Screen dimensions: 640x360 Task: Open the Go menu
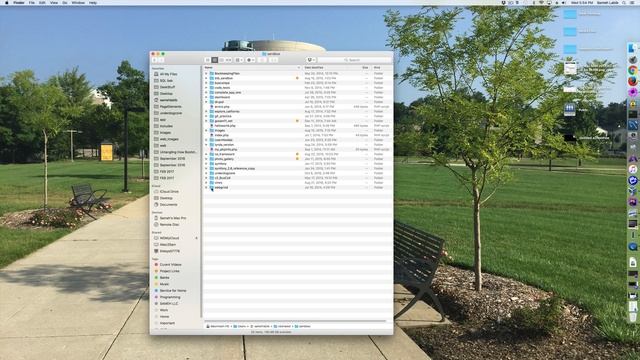(x=65, y=2)
